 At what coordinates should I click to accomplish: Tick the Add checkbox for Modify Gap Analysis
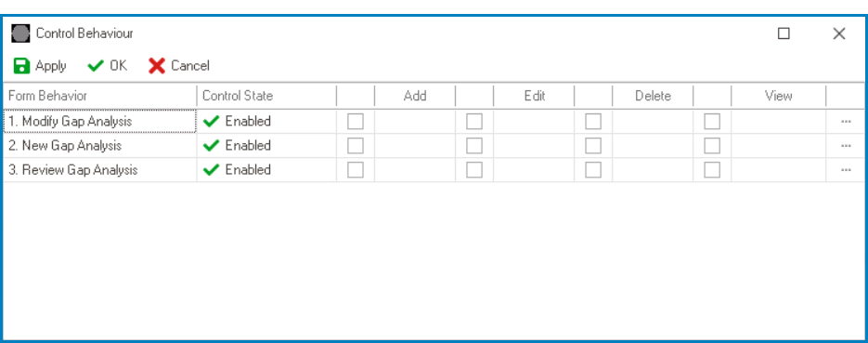(356, 122)
